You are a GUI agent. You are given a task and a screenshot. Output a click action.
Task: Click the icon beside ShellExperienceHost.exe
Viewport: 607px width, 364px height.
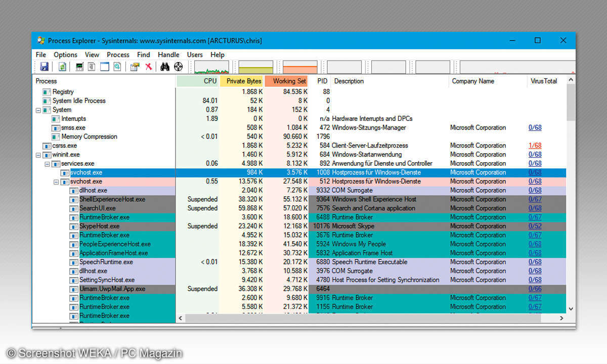coord(74,199)
